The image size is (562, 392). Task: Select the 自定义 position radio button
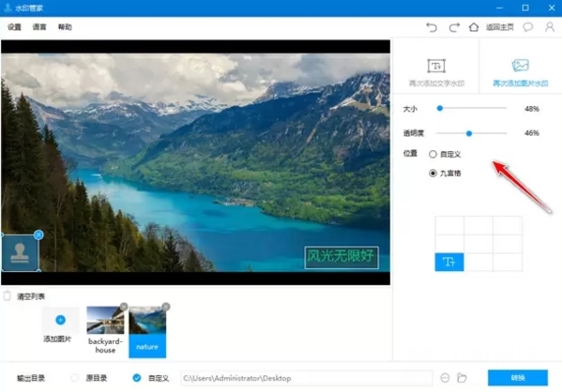coord(433,154)
